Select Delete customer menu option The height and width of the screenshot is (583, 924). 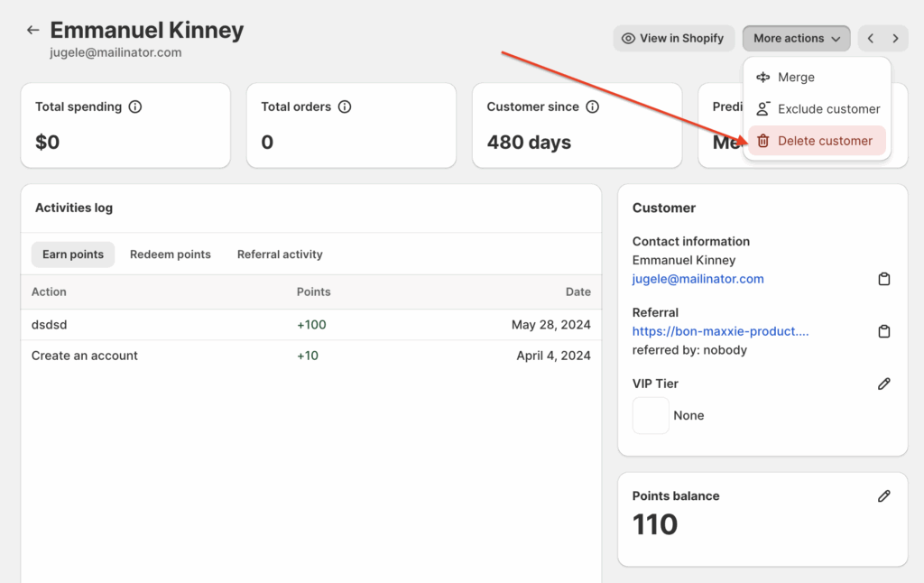(824, 141)
